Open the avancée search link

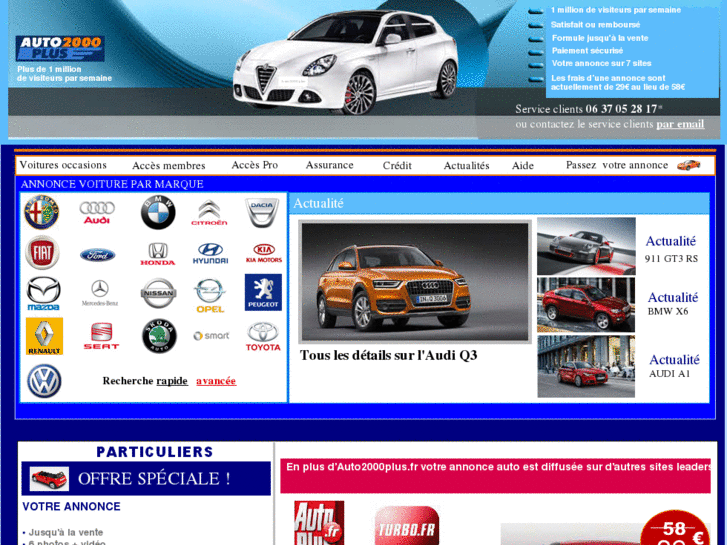tap(216, 381)
